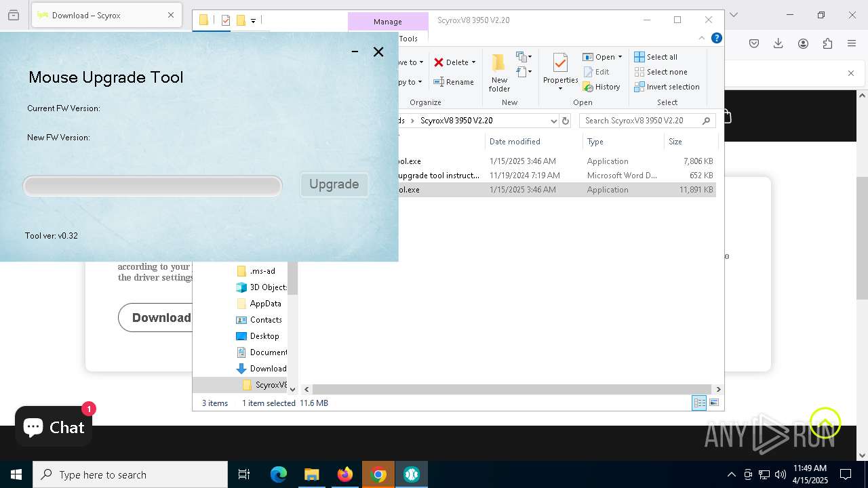Open the .ms-ad folder in the tree
This screenshot has height=488, width=868.
[x=262, y=271]
